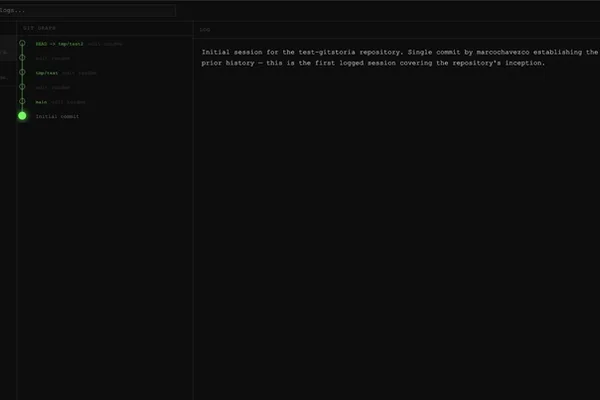Select the main branch label
The width and height of the screenshot is (600, 400).
pos(41,102)
